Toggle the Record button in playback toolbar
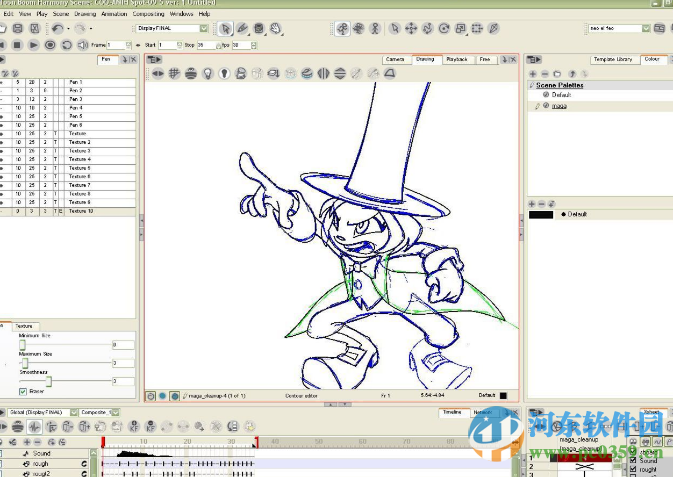Viewport: 673px width, 477px height. pos(50,45)
